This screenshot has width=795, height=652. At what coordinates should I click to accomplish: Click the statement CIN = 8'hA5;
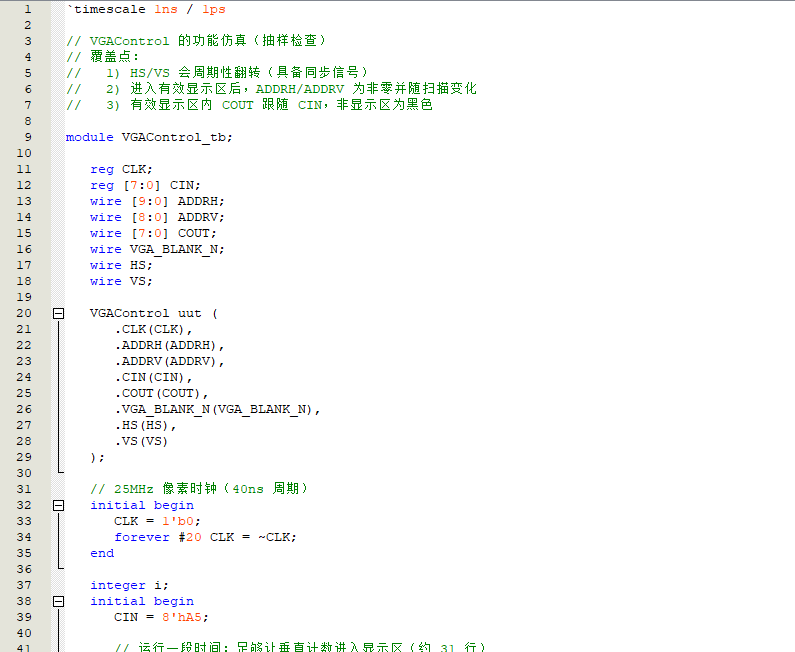(161, 617)
